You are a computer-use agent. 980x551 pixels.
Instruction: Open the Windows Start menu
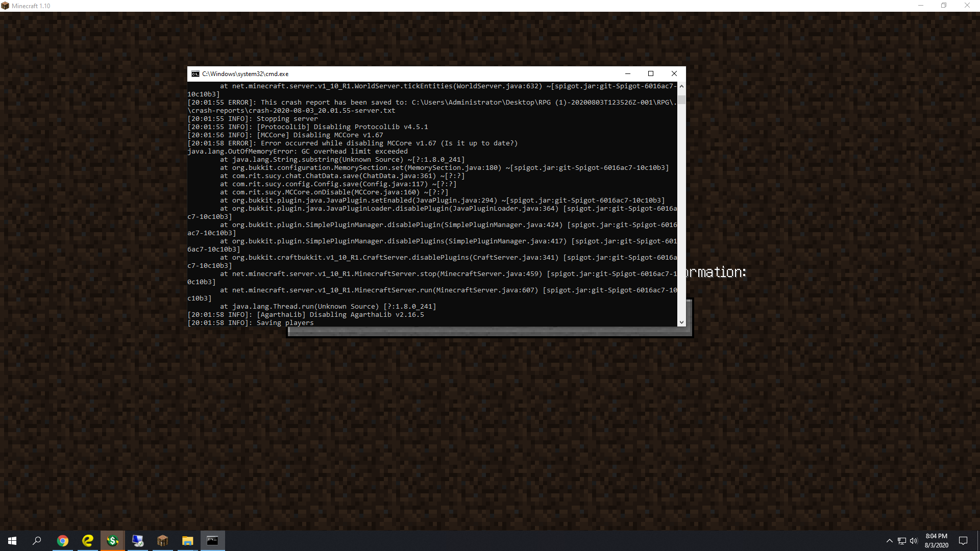tap(12, 541)
